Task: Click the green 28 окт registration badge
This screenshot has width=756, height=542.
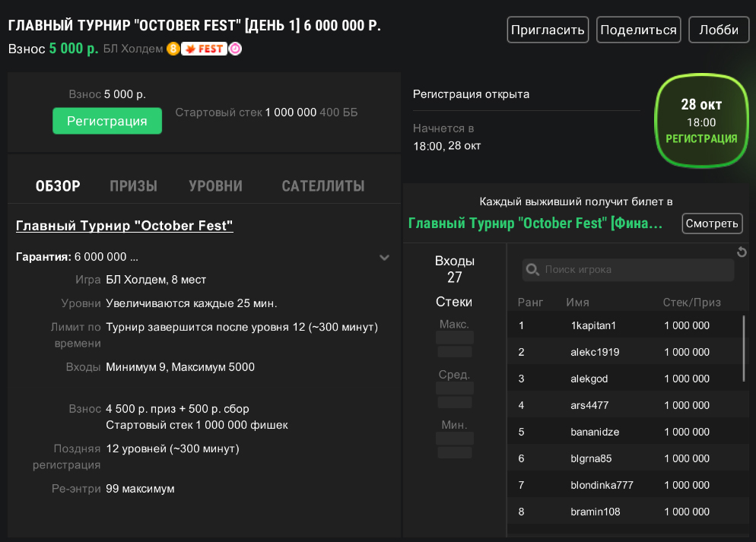Action: [x=700, y=121]
